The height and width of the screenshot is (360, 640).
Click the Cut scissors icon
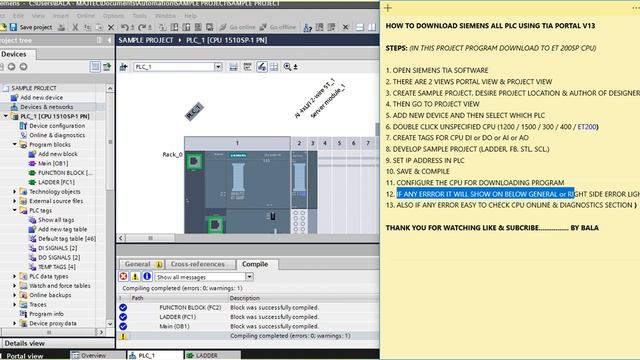(76, 27)
